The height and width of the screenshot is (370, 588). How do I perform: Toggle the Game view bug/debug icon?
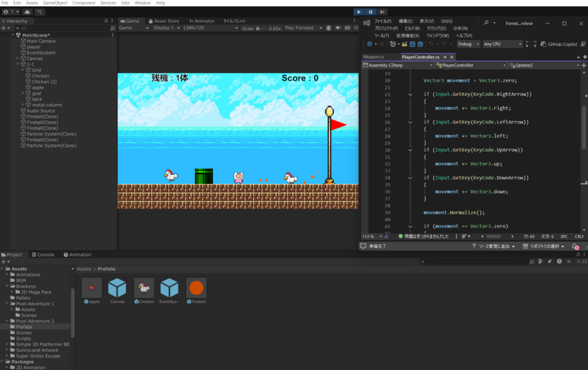point(328,28)
